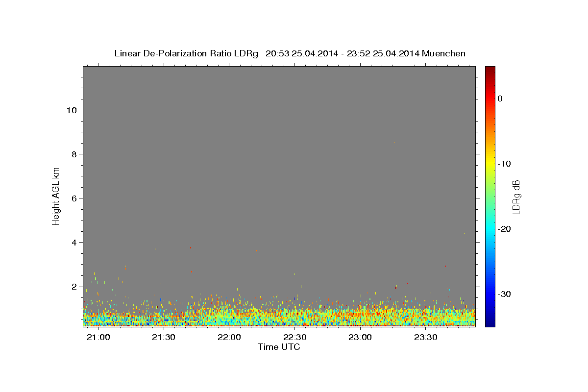Click the height tick label 2
Viewport: 588px width, 392px height.
click(x=74, y=286)
